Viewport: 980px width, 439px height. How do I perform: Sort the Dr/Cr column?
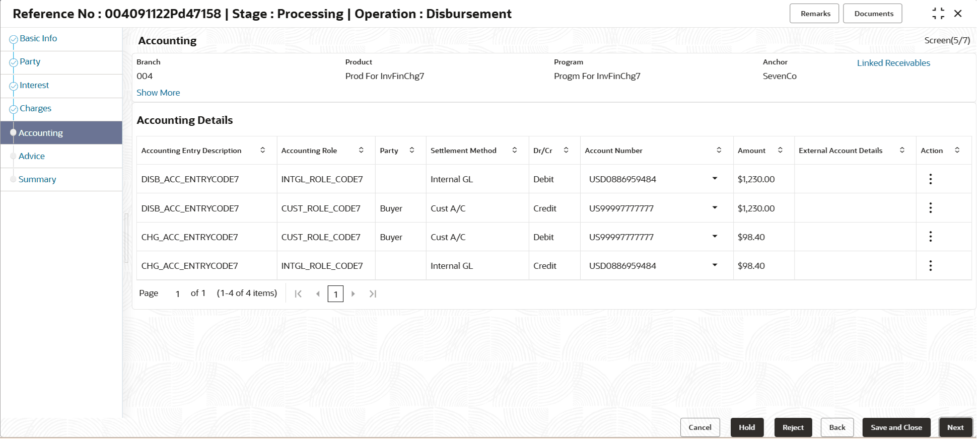[566, 150]
